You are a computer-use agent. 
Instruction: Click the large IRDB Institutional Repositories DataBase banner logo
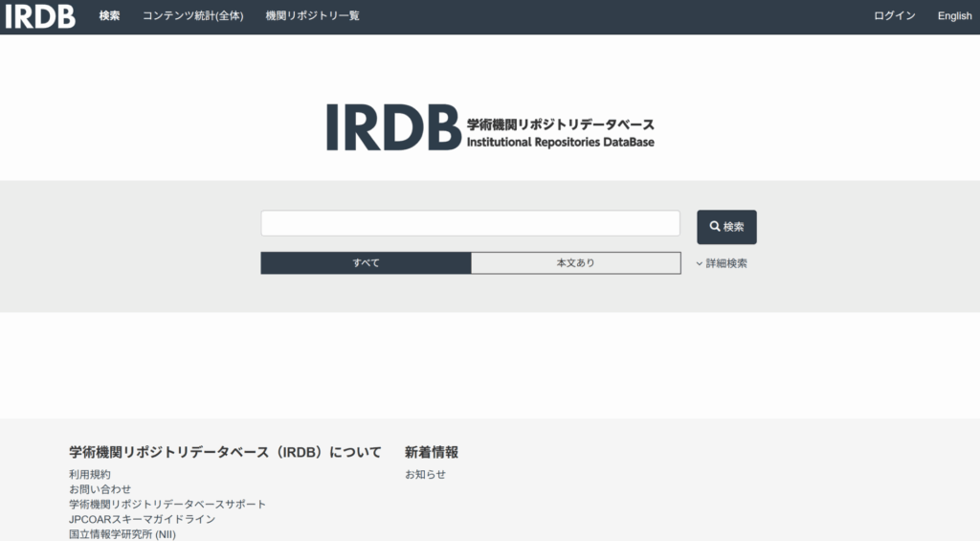(x=490, y=127)
